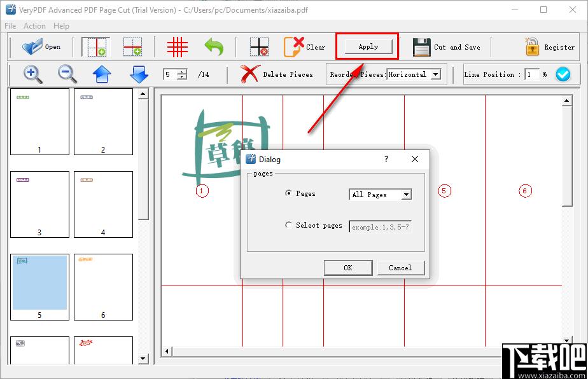This screenshot has width=588, height=379.
Task: Click the Dialog question mark help button
Action: click(386, 159)
